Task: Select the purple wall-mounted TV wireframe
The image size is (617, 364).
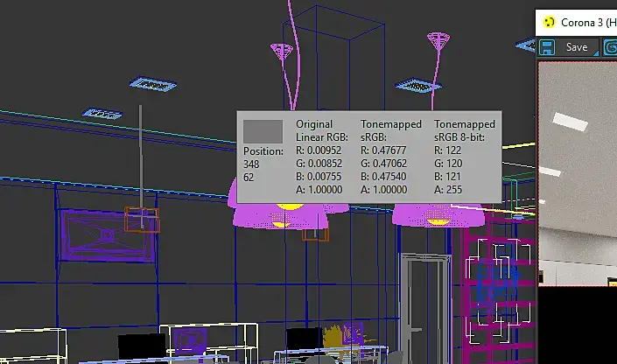Action: point(106,235)
